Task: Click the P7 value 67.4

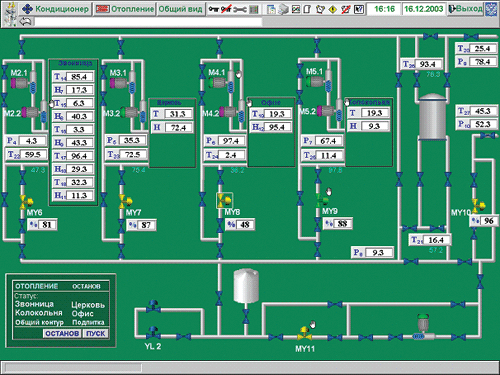Action: 328,141
